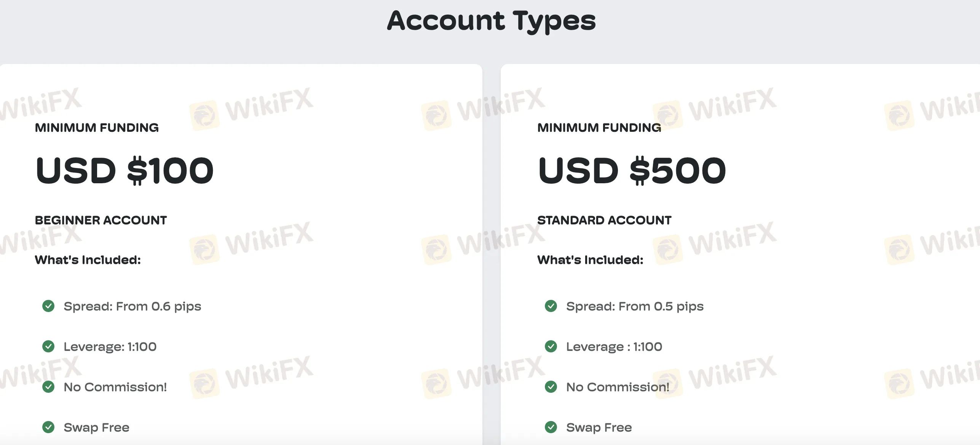Click the Standard 'No Commission!' text
The height and width of the screenshot is (445, 980).
click(618, 387)
